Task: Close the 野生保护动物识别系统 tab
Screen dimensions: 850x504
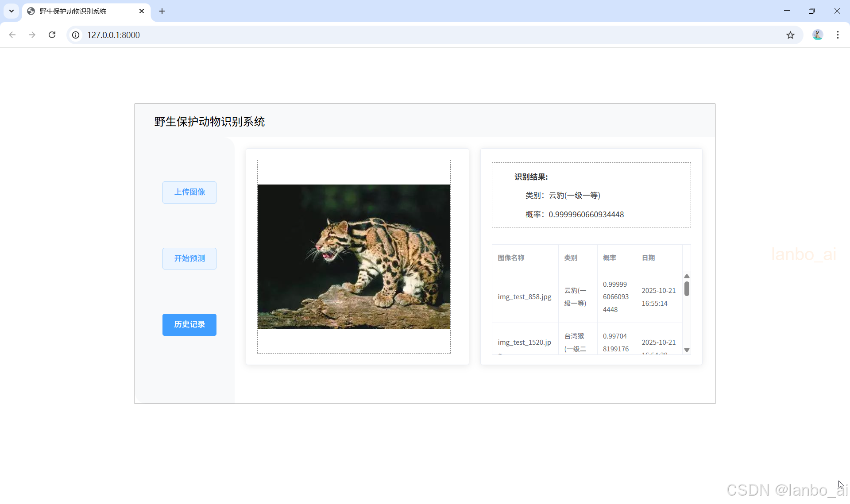Action: [x=142, y=11]
